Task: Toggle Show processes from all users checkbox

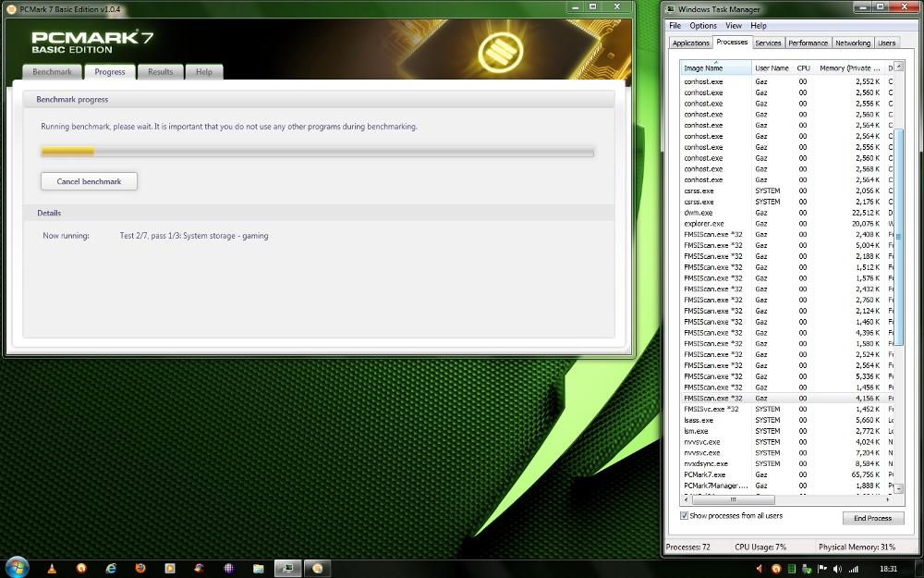Action: click(684, 515)
